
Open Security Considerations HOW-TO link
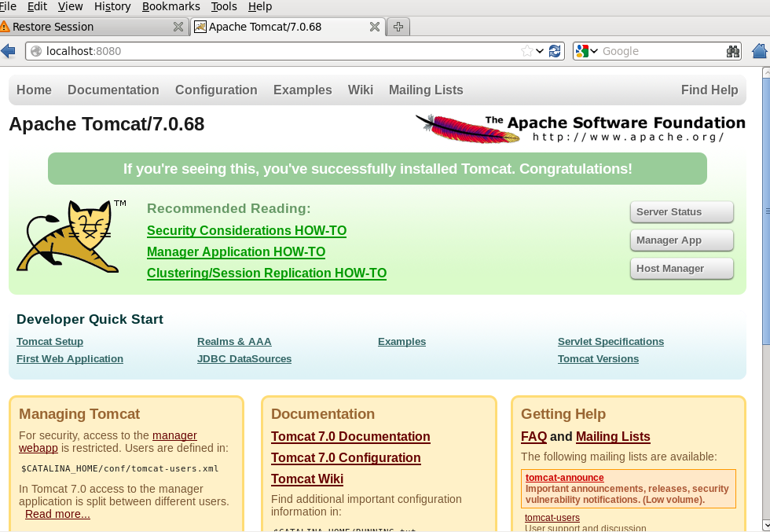pyautogui.click(x=247, y=230)
